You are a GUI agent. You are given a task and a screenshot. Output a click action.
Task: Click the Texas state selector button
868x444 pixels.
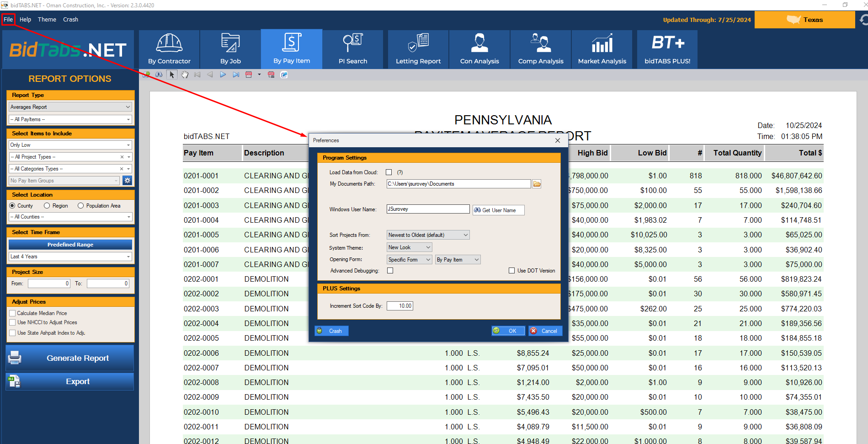tap(804, 20)
